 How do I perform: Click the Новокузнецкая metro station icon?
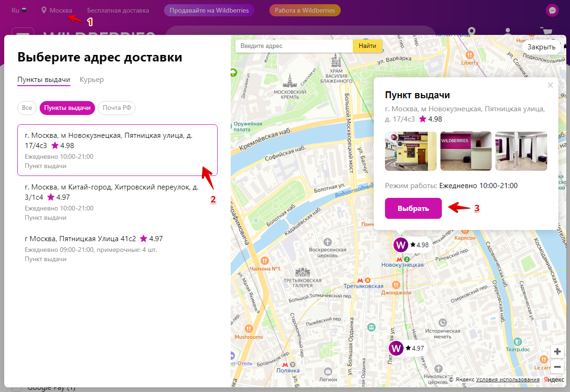point(399,259)
